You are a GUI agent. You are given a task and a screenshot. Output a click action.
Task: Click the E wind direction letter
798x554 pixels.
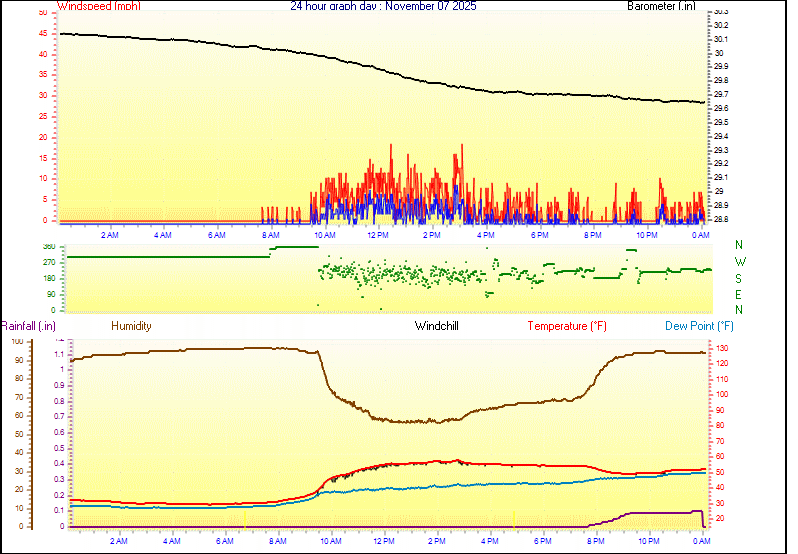[x=739, y=294]
